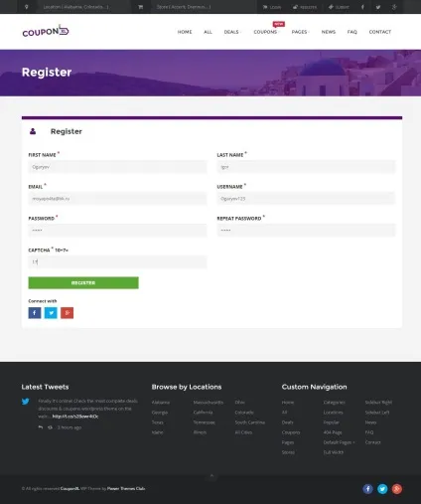The width and height of the screenshot is (421, 504).
Task: Focus the Captcha answer field
Action: pyautogui.click(x=117, y=261)
